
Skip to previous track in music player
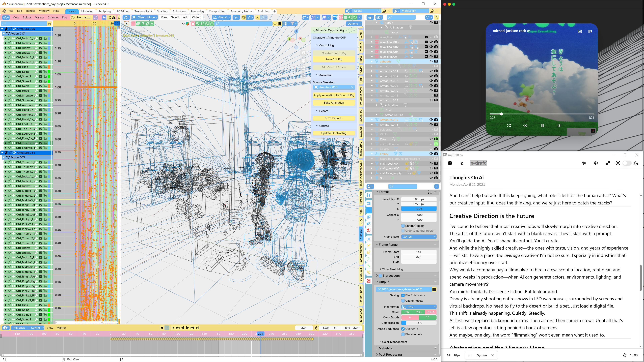[525, 125]
